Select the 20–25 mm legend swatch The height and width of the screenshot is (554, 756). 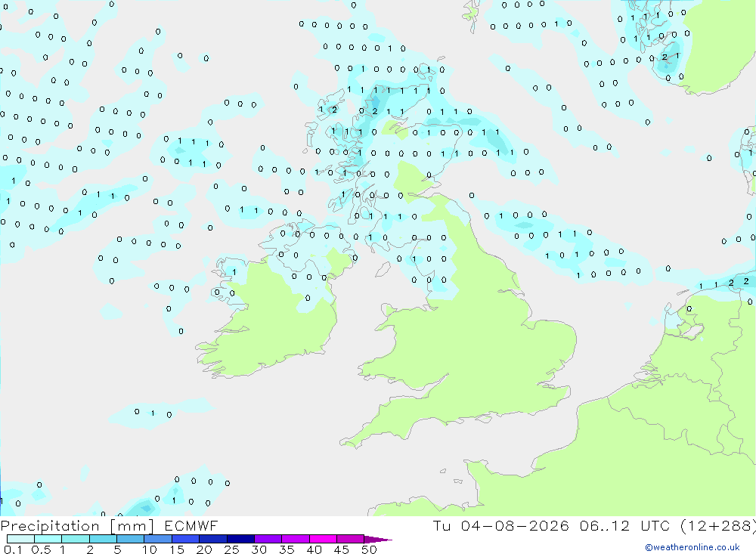point(212,539)
